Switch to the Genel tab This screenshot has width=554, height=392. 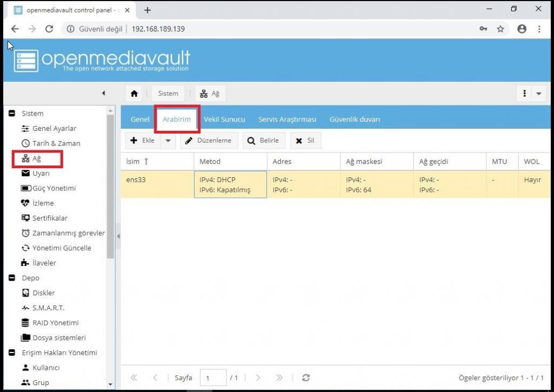click(140, 119)
